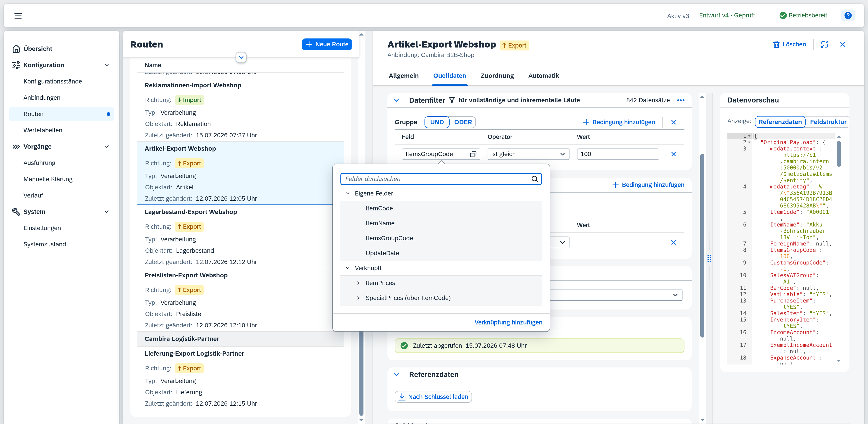868x424 pixels.
Task: Expand SpecialPrices (über ItemCode)
Action: (358, 298)
